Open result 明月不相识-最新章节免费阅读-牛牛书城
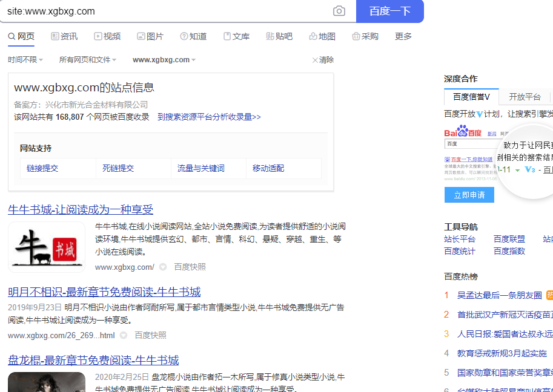 (104, 292)
